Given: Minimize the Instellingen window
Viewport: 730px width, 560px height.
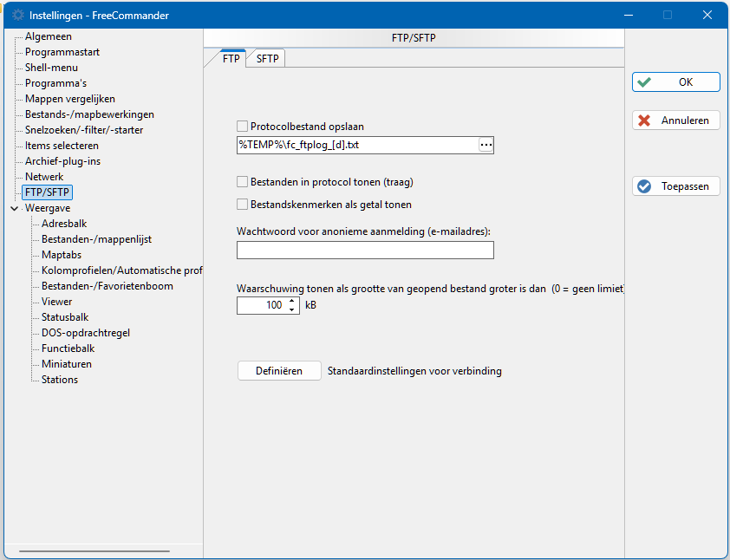Looking at the screenshot, I should coord(629,15).
